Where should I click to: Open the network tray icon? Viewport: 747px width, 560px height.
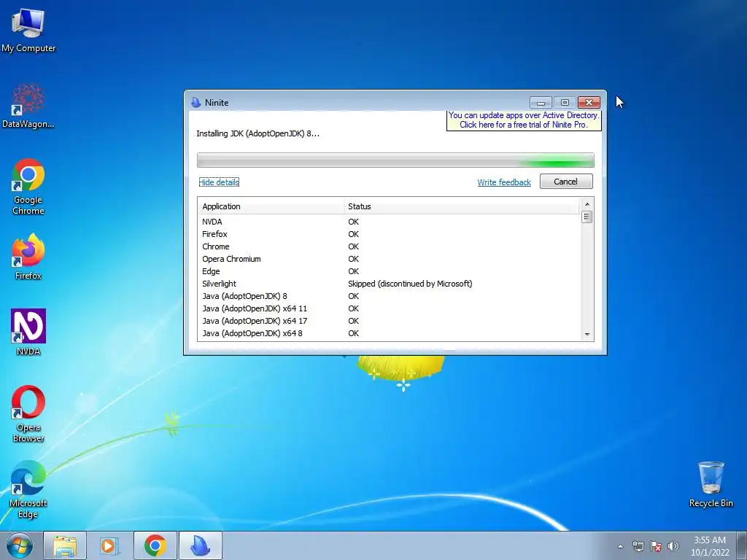click(638, 546)
